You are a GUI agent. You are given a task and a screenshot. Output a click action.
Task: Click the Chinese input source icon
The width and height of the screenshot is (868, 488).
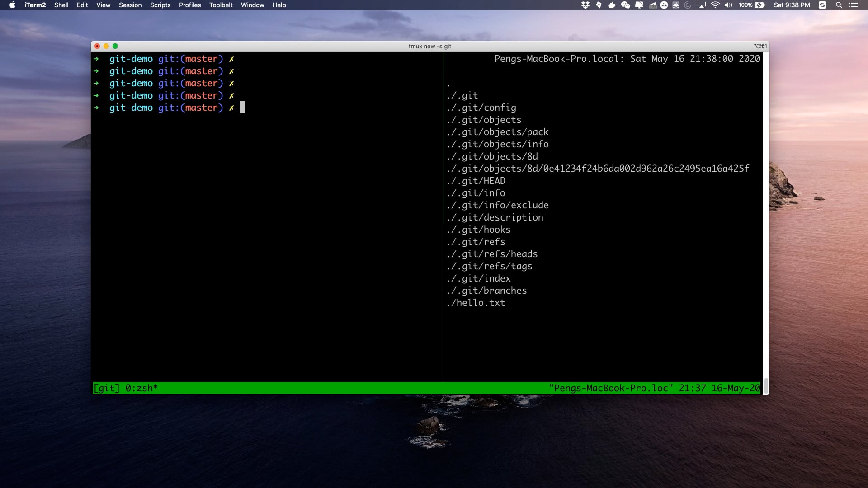point(676,5)
